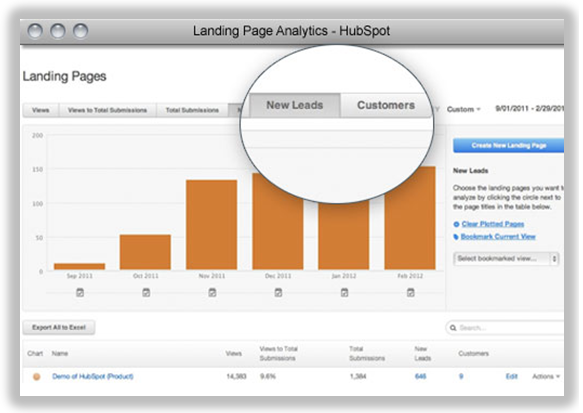Click the Jan 2012 chart bar
This screenshot has width=583, height=413.
[344, 235]
